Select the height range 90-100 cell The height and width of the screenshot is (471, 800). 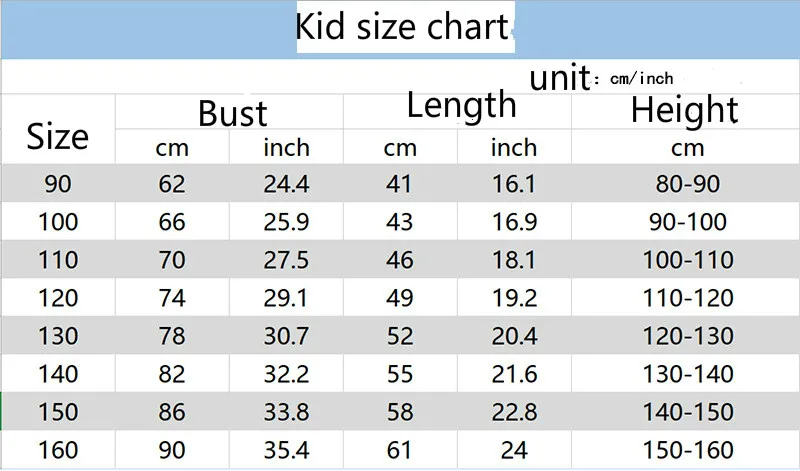click(687, 222)
